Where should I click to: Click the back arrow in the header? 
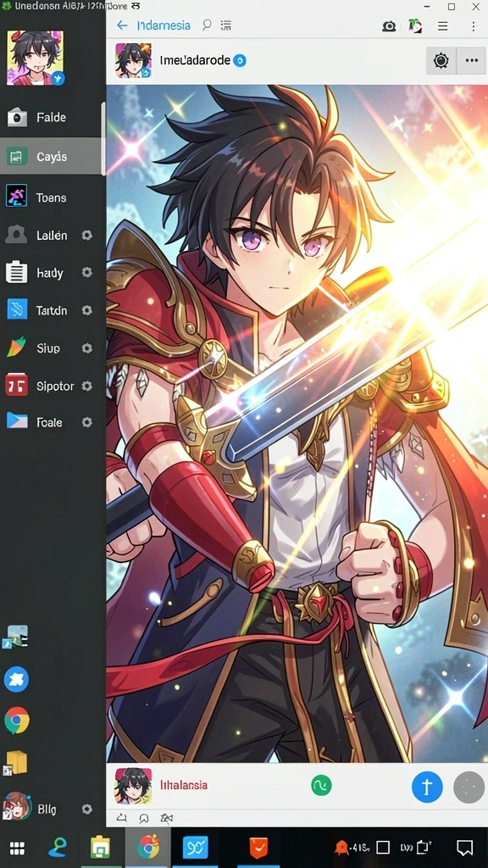(x=122, y=25)
